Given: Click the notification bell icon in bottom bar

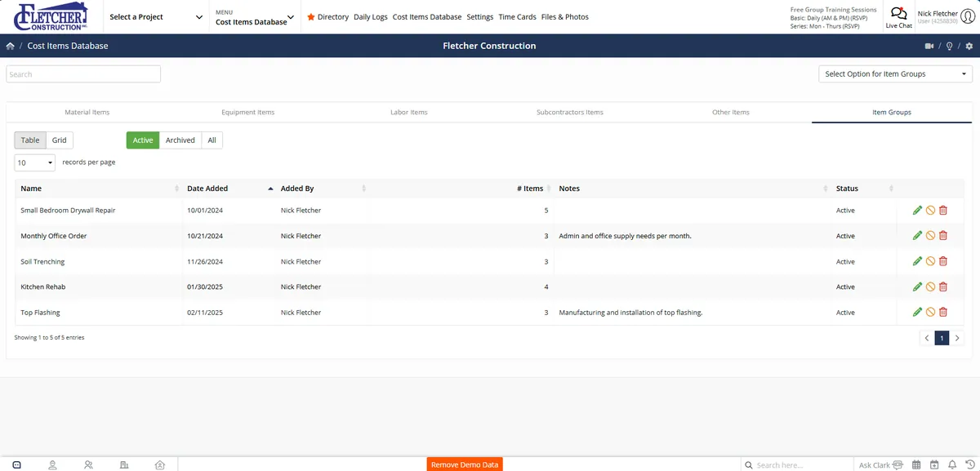Looking at the screenshot, I should pyautogui.click(x=952, y=465).
